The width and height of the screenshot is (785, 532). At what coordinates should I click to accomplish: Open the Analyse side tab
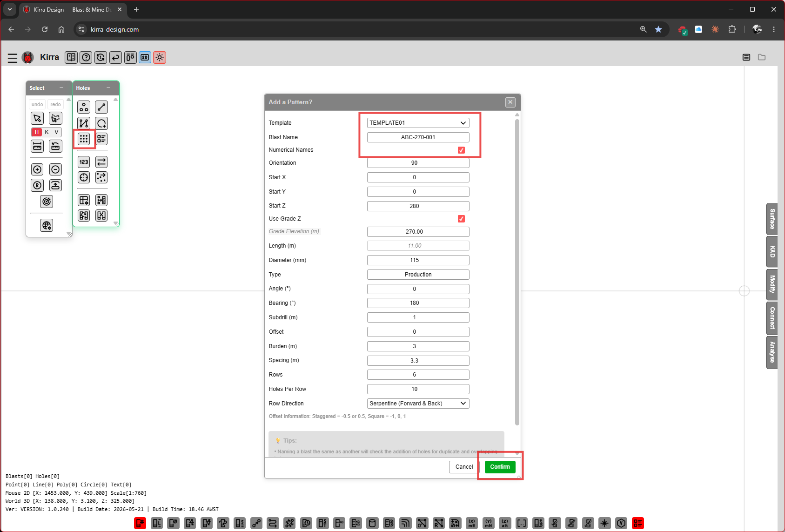(772, 352)
